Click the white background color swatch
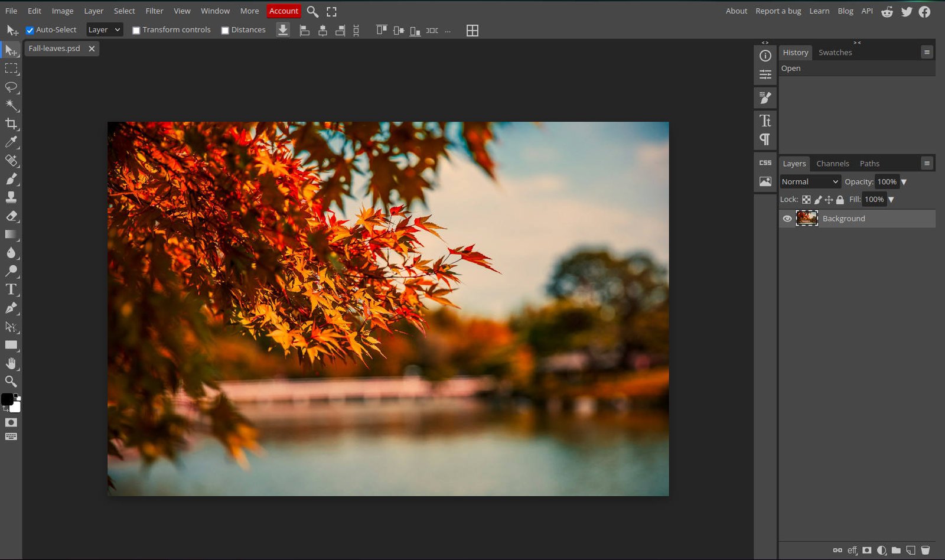The height and width of the screenshot is (560, 945). pos(16,408)
